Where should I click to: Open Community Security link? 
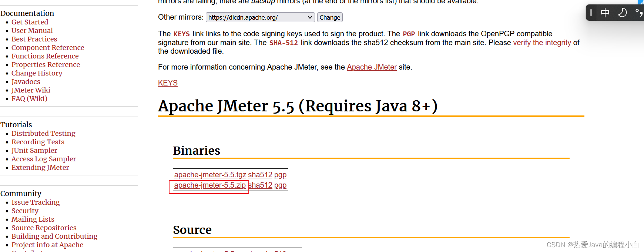point(25,211)
